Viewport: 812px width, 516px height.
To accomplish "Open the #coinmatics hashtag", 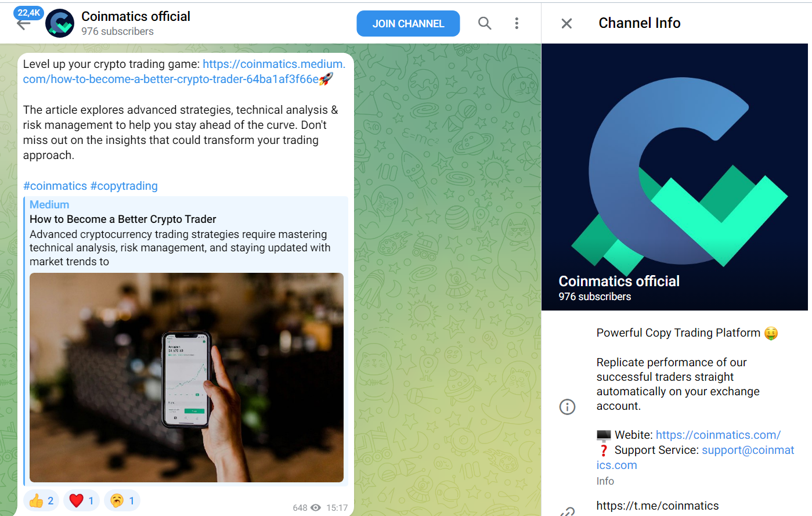I will click(x=55, y=186).
